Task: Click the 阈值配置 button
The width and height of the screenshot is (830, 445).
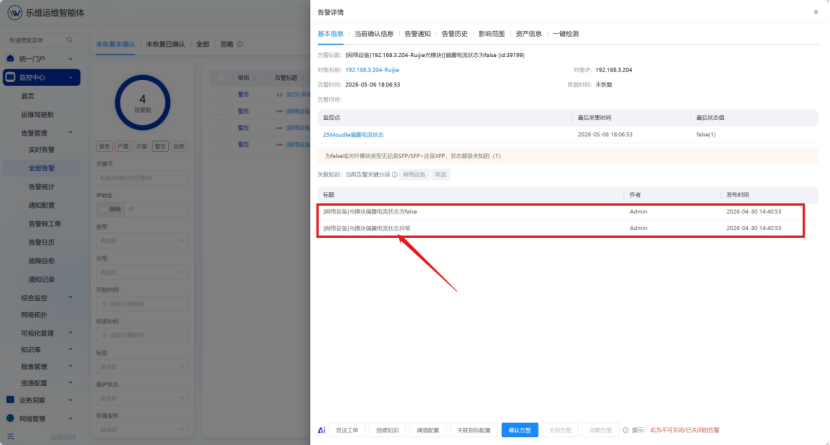Action: coord(428,430)
